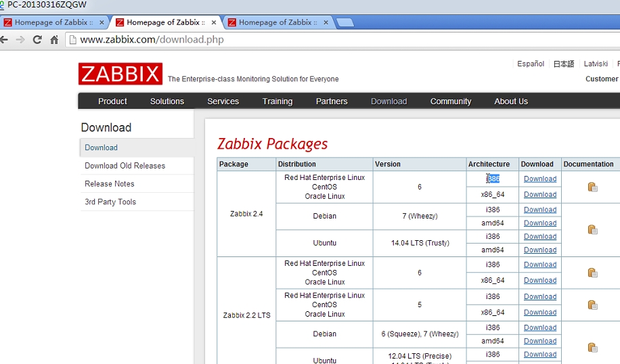Download Zabbix 2.2 Debian amd64 package
The height and width of the screenshot is (364, 620).
(540, 341)
